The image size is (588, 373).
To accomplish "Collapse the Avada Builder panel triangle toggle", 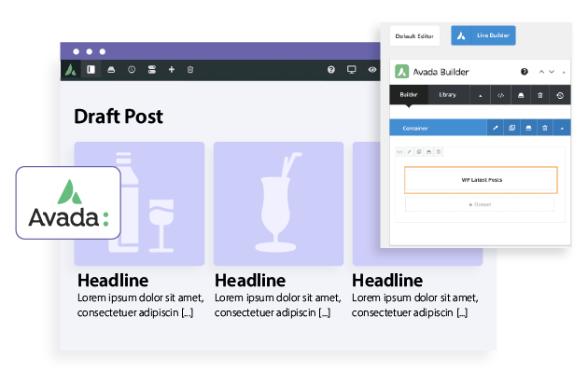I will (564, 73).
